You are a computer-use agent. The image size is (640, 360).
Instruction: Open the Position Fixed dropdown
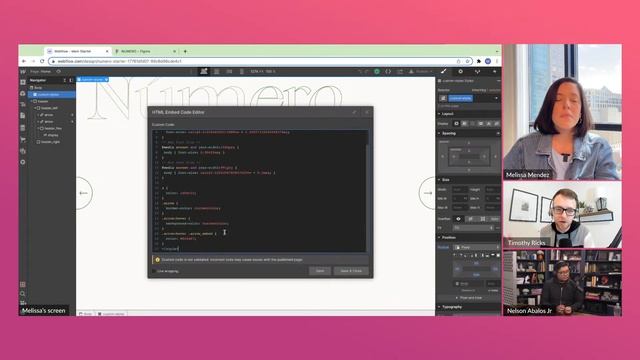coord(477,247)
